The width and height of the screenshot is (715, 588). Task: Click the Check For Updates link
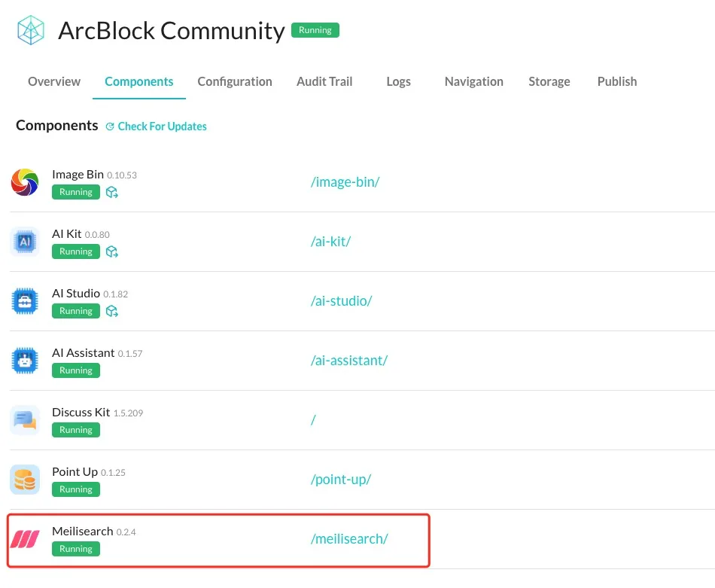click(162, 126)
